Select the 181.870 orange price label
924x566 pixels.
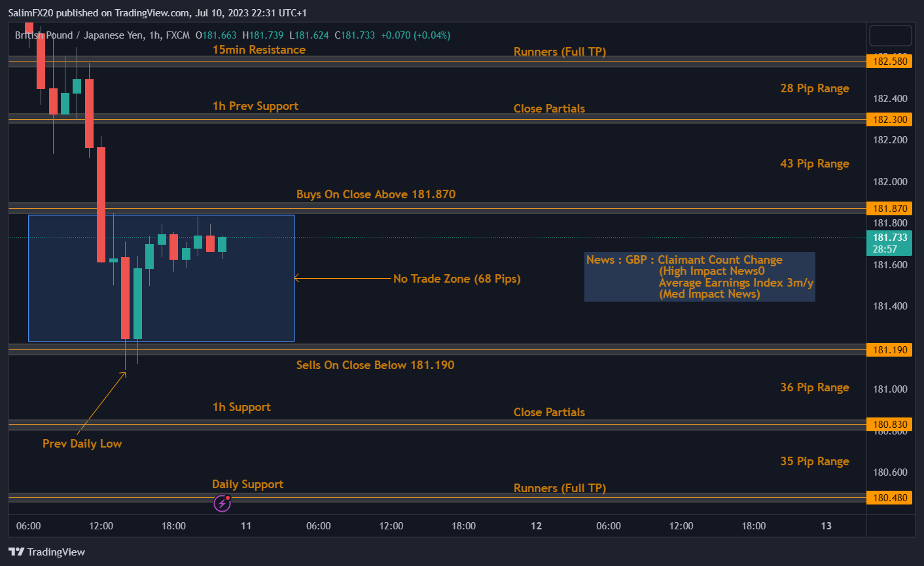[x=890, y=208]
